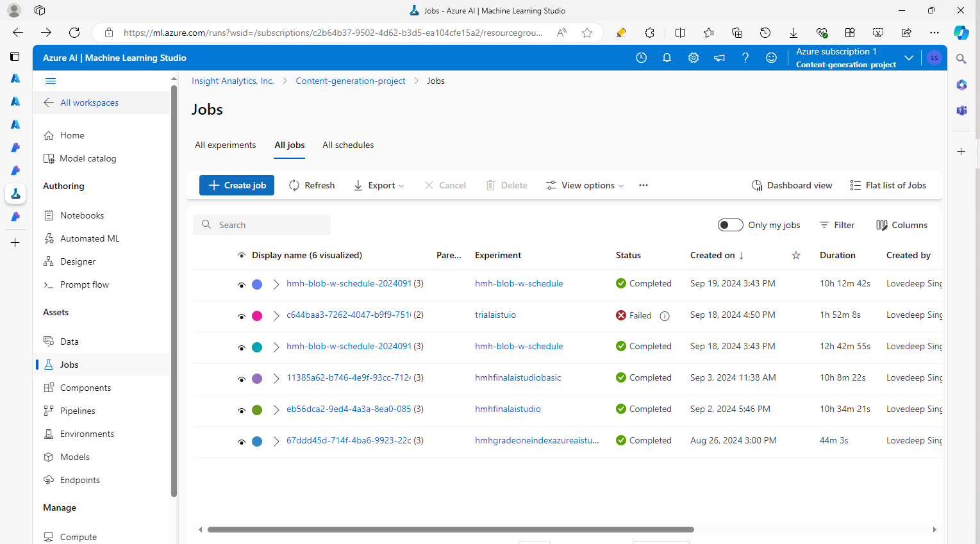980x544 pixels.
Task: Open the Export dropdown
Action: tap(379, 185)
